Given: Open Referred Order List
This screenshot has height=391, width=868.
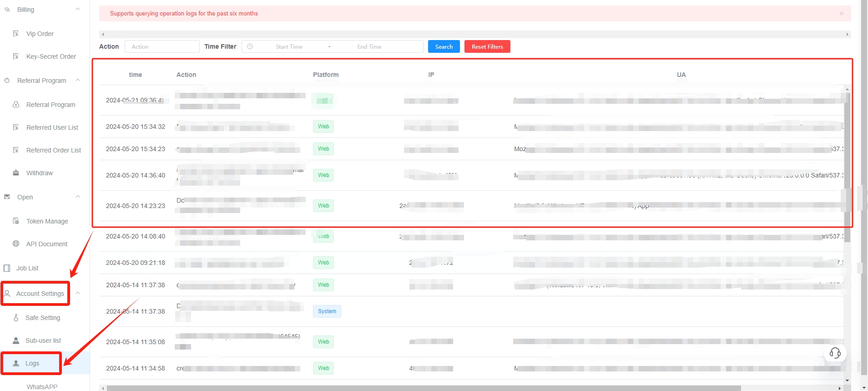Looking at the screenshot, I should 54,150.
